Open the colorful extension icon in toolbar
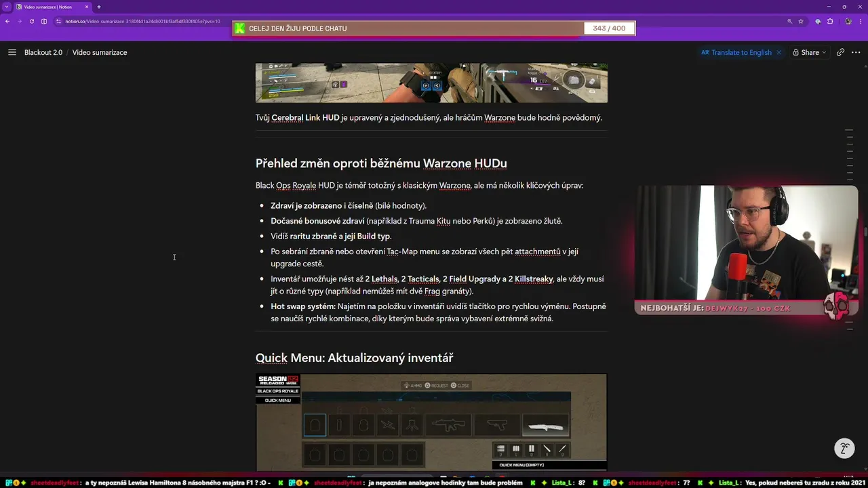The height and width of the screenshot is (488, 868). [x=818, y=21]
